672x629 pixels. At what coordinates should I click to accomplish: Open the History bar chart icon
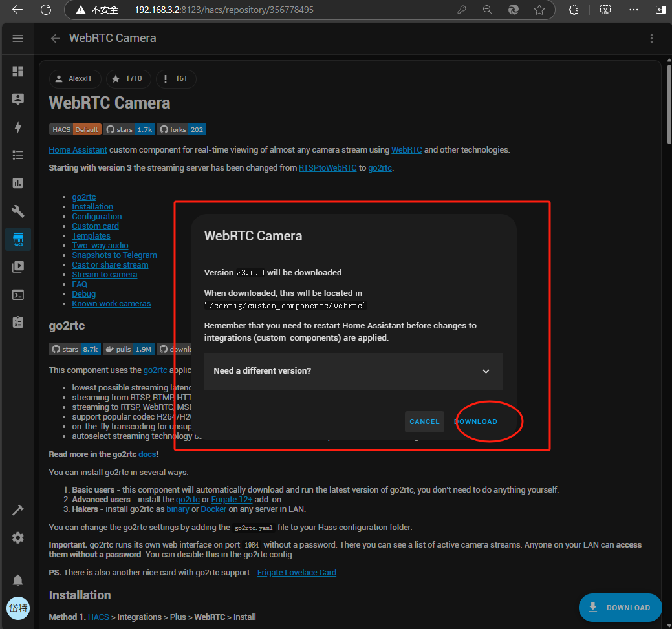pyautogui.click(x=18, y=183)
